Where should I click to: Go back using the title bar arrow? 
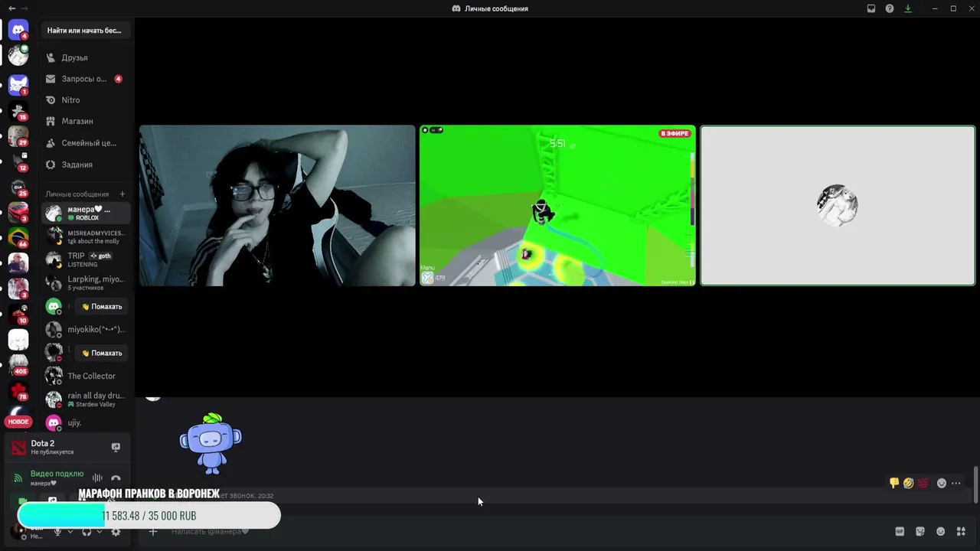pos(11,8)
